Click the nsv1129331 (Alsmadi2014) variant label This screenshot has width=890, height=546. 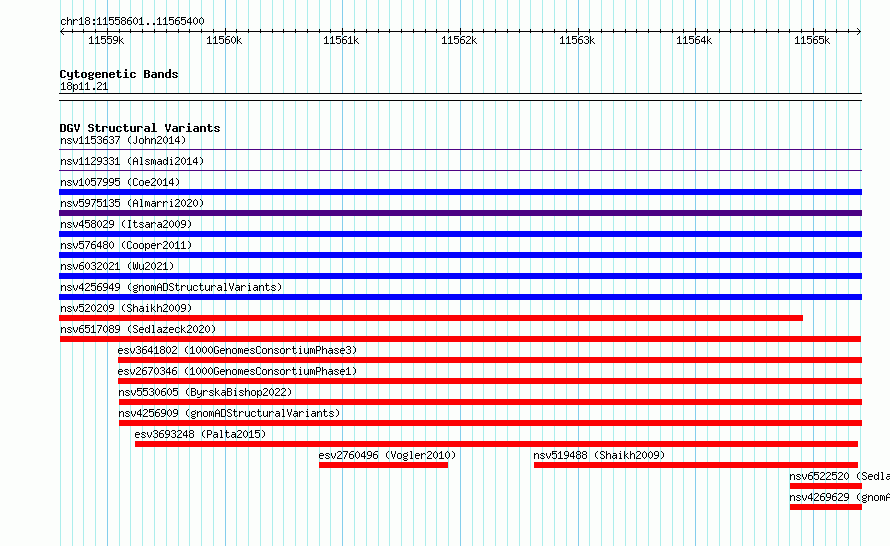(x=132, y=161)
